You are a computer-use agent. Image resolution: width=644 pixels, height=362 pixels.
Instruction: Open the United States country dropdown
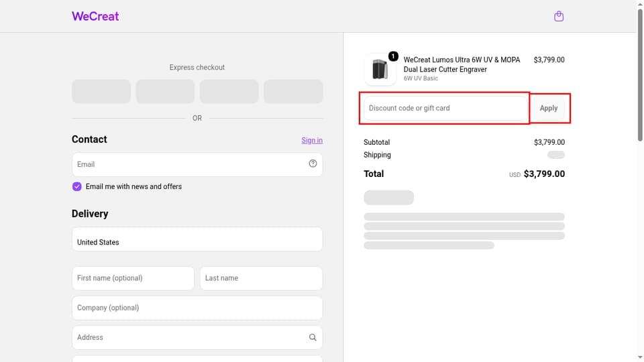197,239
